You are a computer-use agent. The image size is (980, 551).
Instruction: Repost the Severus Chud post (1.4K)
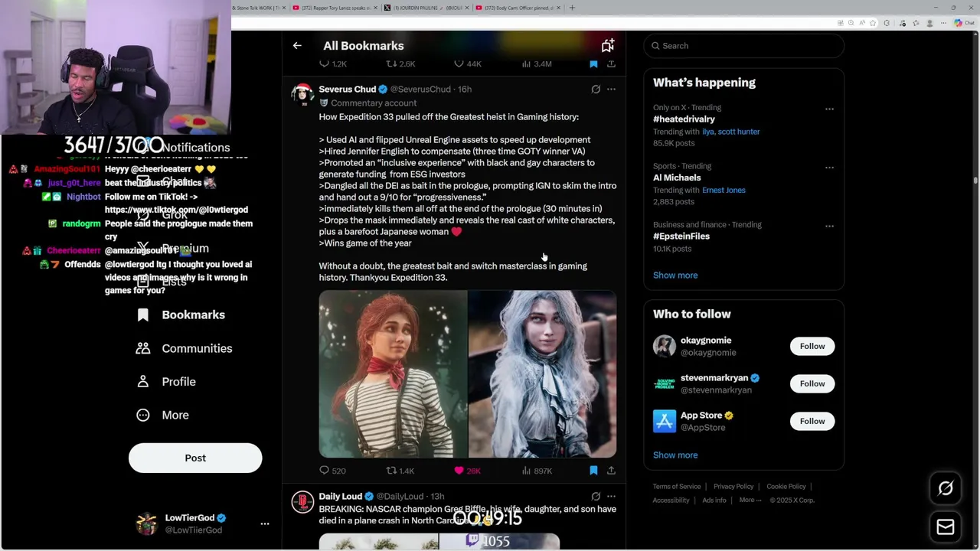click(400, 471)
